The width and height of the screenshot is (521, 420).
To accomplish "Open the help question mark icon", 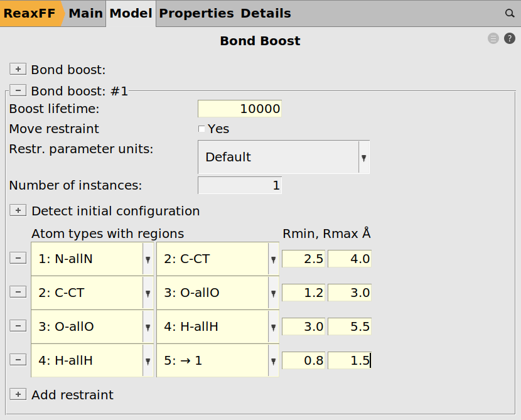I will (509, 39).
